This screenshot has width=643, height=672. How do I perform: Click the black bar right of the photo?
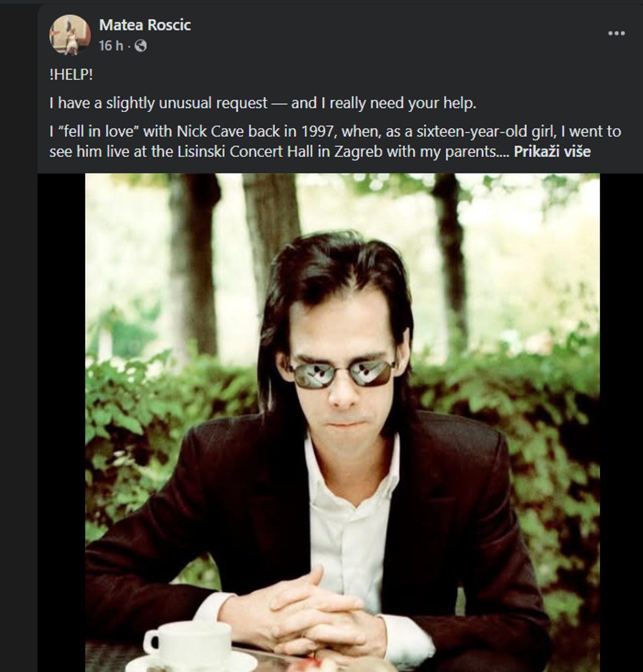click(x=621, y=422)
